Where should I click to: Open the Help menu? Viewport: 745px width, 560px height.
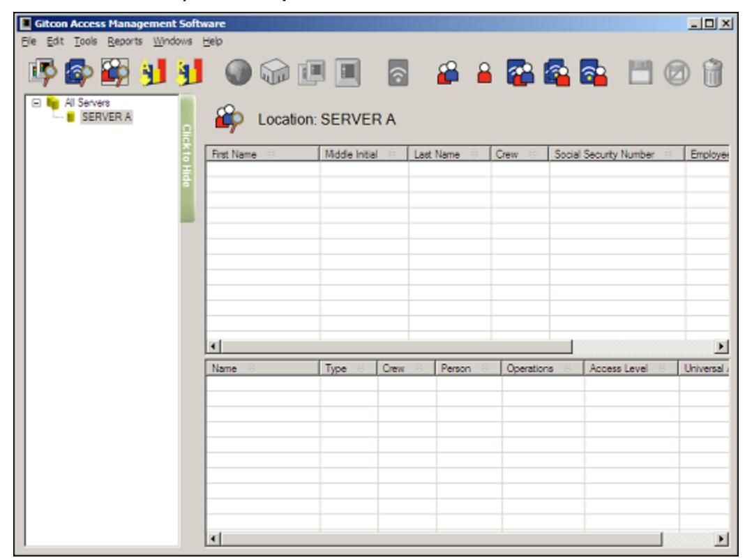point(212,41)
